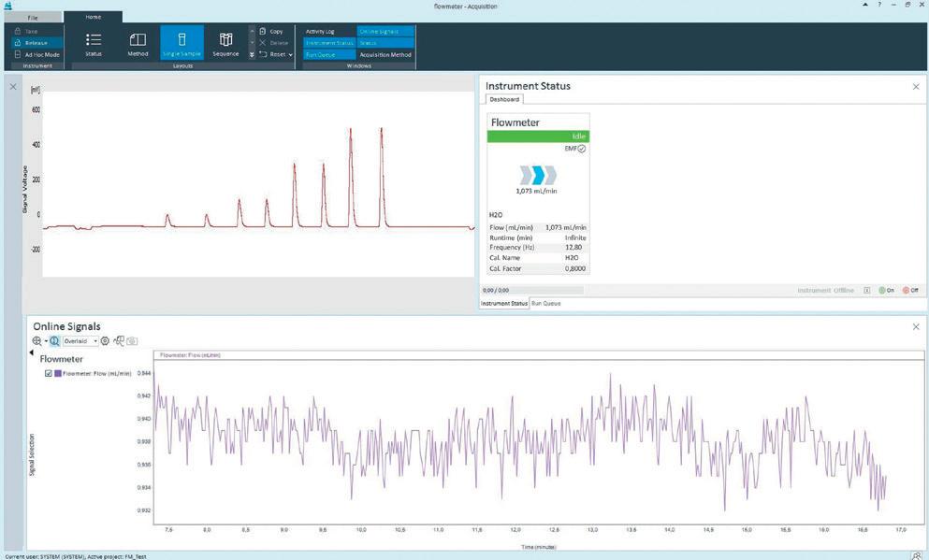Click the Flowmeter group heading in Online Signals
This screenshot has height=560, width=929.
pyautogui.click(x=61, y=359)
